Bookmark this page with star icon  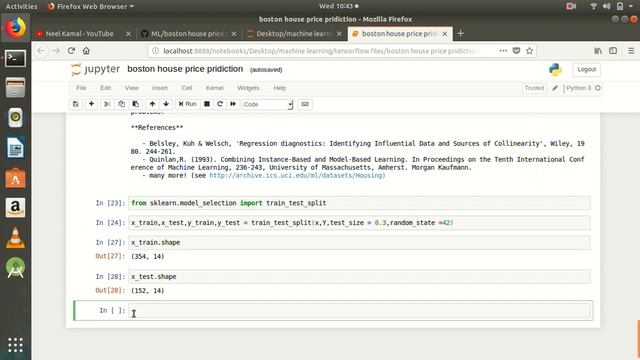530,51
